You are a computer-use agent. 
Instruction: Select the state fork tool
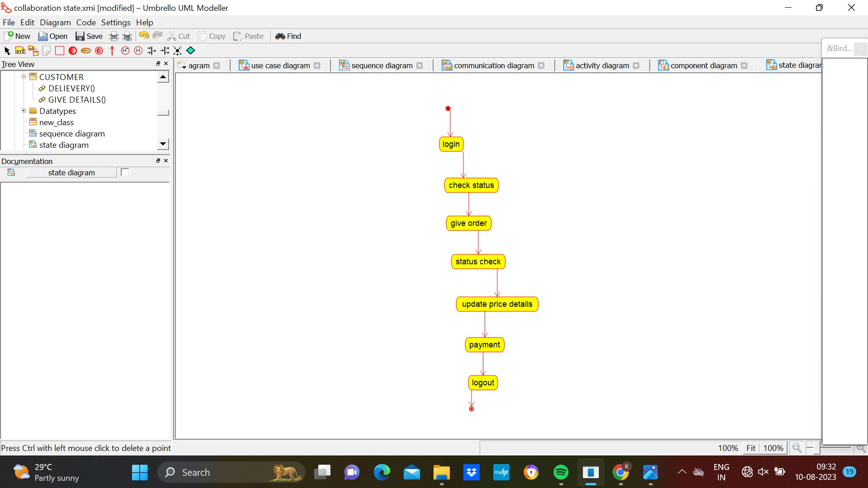(151, 51)
